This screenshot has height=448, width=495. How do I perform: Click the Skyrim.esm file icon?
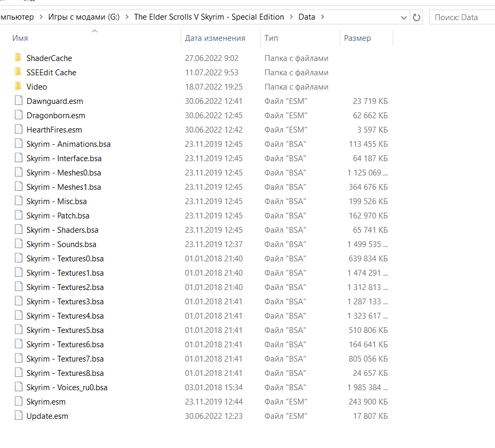tap(19, 401)
